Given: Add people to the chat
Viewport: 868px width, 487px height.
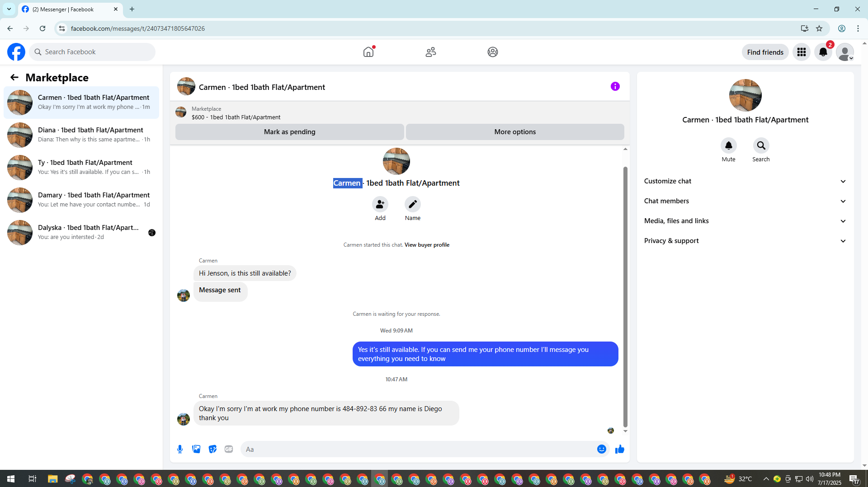Looking at the screenshot, I should (380, 205).
